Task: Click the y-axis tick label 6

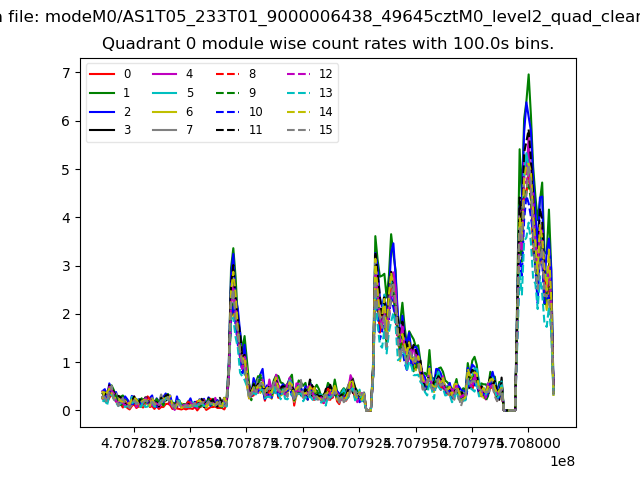Action: pos(66,122)
